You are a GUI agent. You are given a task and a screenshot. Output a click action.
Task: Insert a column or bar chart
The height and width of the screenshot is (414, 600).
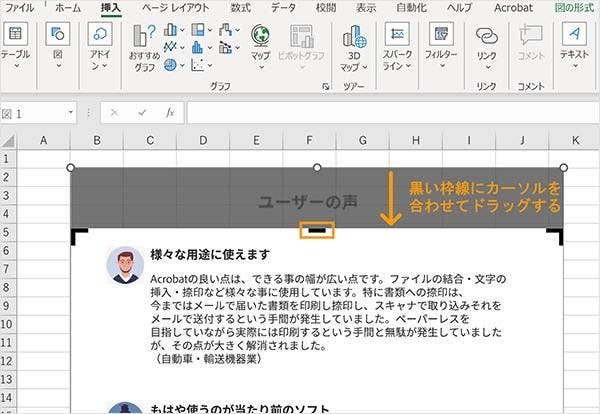pyautogui.click(x=170, y=29)
